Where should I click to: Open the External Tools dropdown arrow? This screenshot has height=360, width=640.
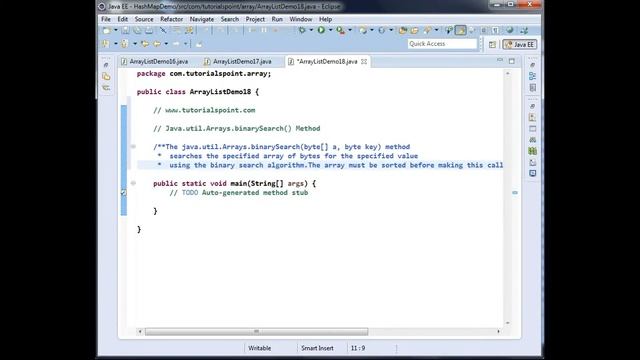point(350,30)
